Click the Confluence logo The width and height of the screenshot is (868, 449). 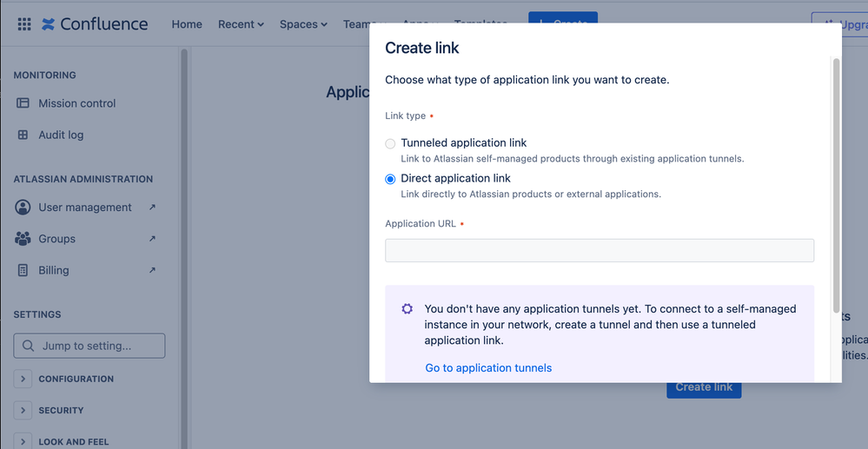click(95, 24)
